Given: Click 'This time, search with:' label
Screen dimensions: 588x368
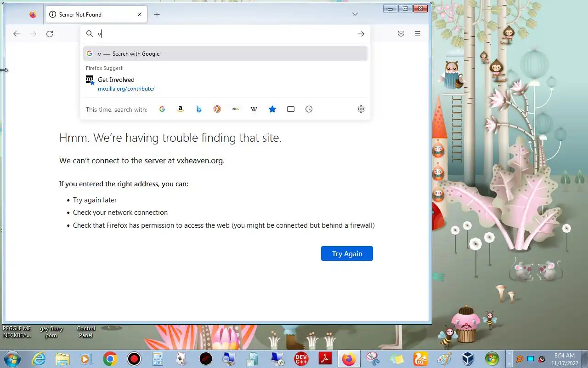Looking at the screenshot, I should point(117,109).
